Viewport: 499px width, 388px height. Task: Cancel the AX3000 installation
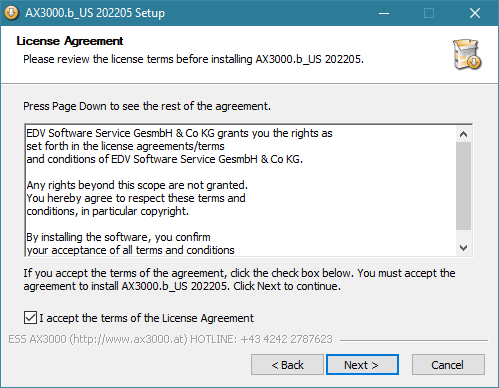(x=448, y=365)
